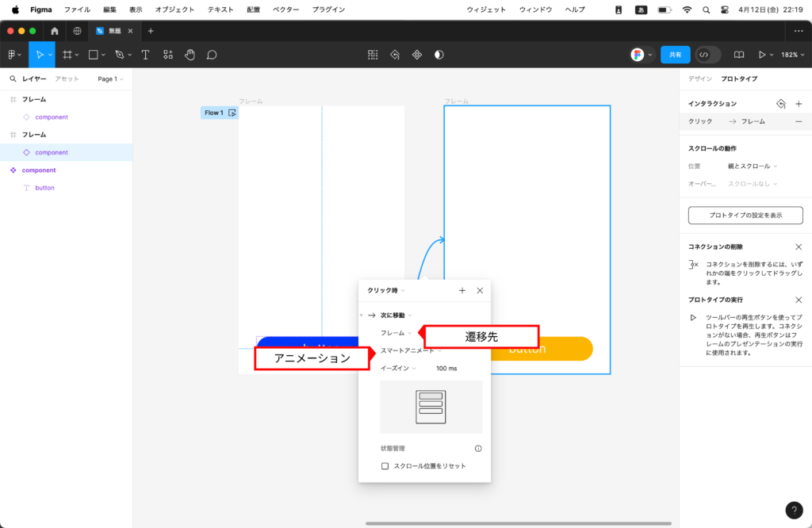
Task: Click プロトタイプの設定を表示 button
Action: (745, 215)
